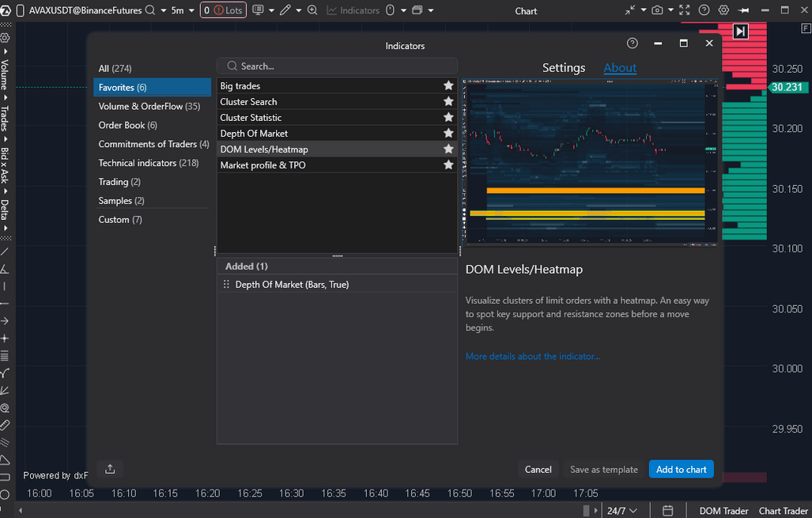The width and height of the screenshot is (812, 518).
Task: Open chart settings via the gear icon
Action: click(x=723, y=10)
